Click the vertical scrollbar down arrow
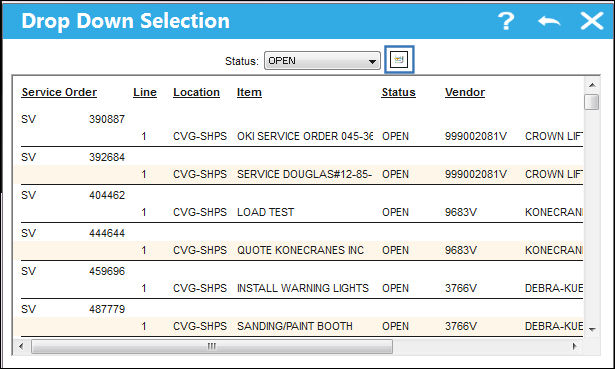 coord(592,329)
